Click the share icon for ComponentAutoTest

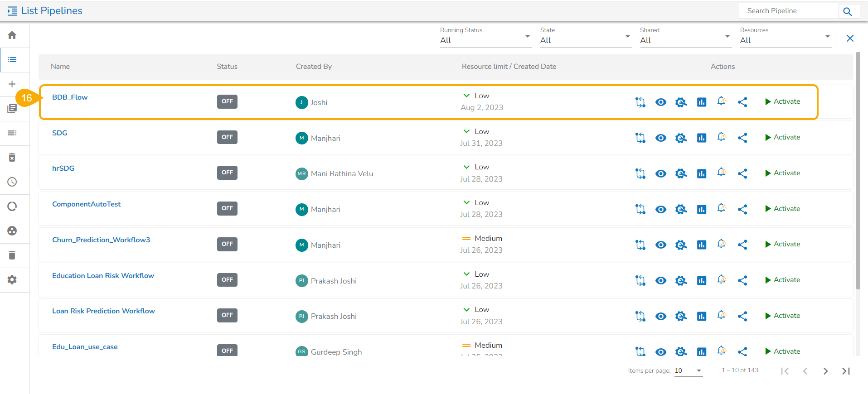pyautogui.click(x=742, y=209)
